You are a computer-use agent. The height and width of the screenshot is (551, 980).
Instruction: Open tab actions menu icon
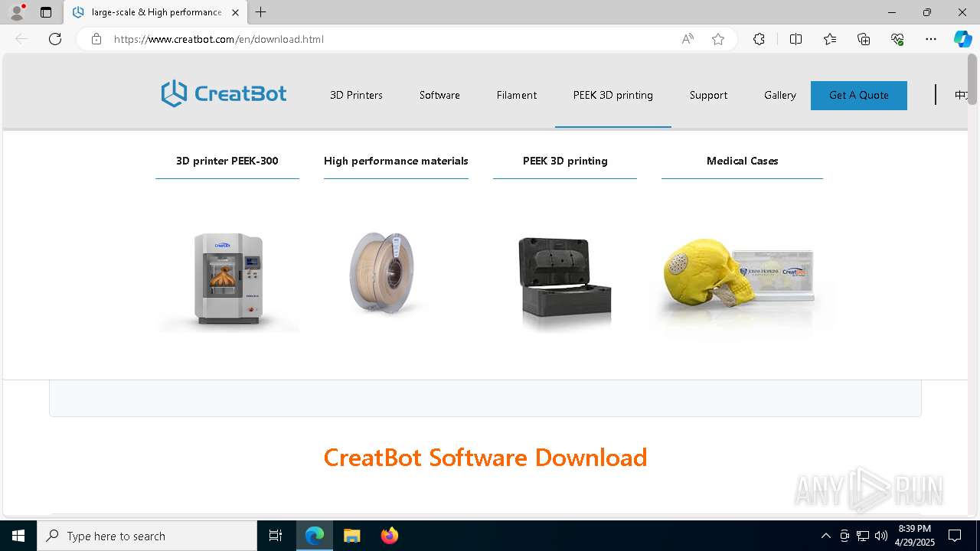[46, 12]
